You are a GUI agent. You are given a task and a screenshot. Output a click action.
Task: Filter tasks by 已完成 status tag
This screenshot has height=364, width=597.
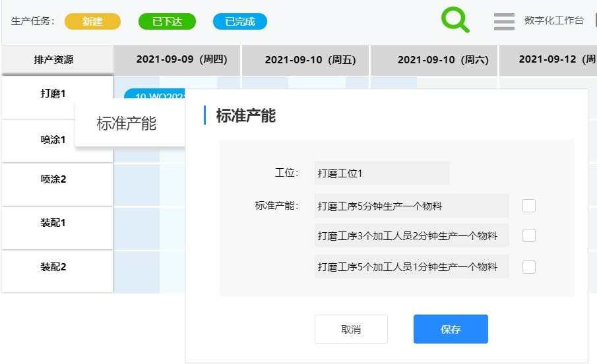coord(239,22)
